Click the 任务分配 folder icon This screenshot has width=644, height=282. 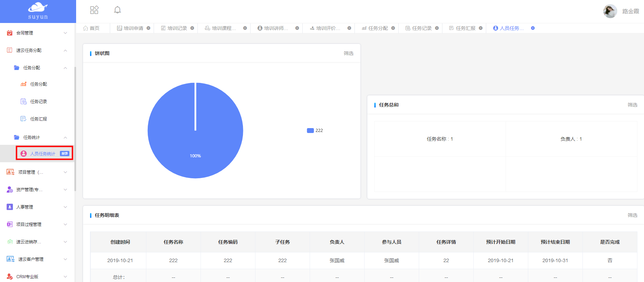[17, 68]
